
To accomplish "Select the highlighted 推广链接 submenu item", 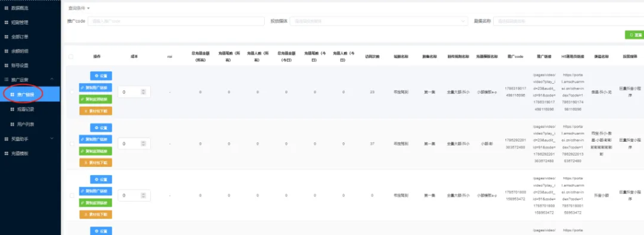I will 30,95.
